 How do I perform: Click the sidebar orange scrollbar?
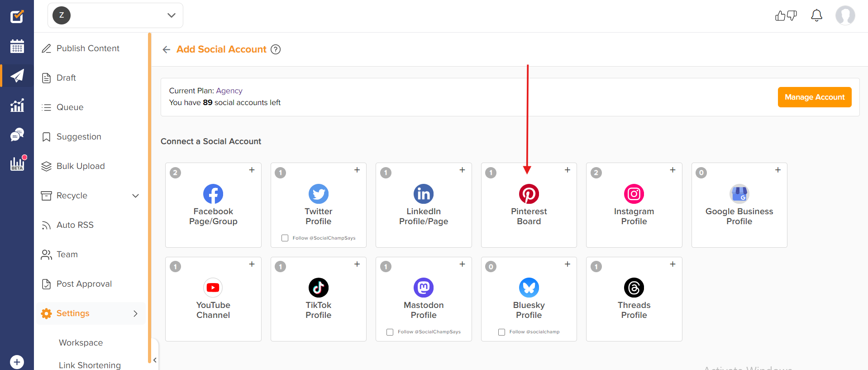(149, 198)
